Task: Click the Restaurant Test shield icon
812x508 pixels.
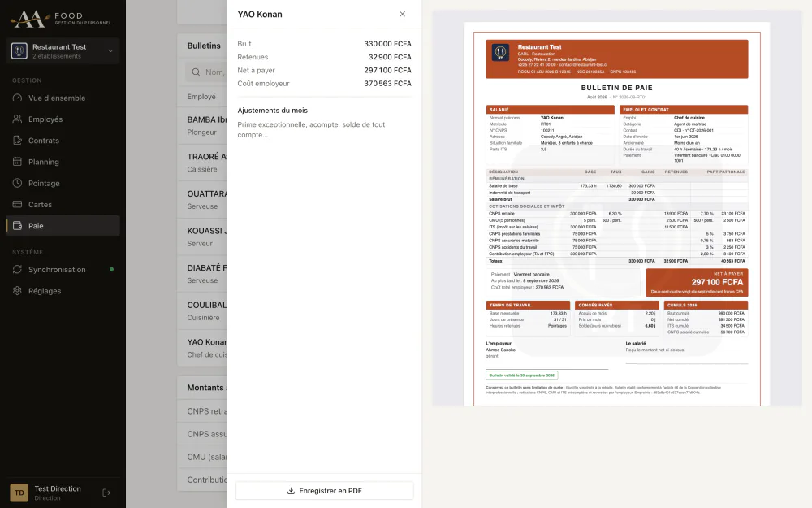Action: (19, 50)
